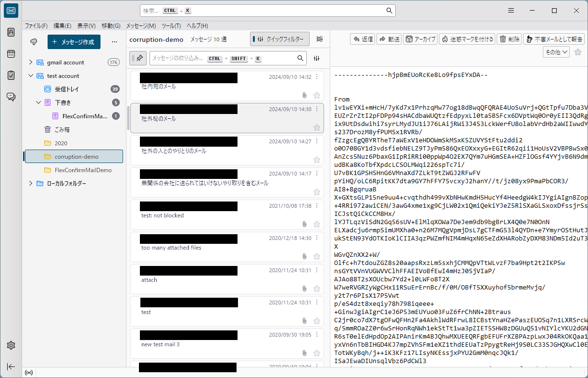Viewport: 588px width, 378px height.
Task: Click the search magnifier in global search
Action: coord(389,11)
